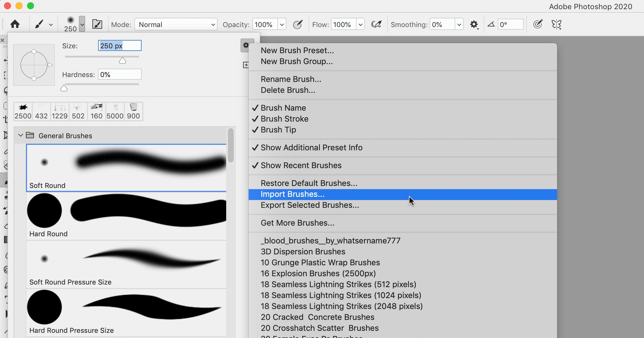Click New Brush Preset

pos(297,50)
